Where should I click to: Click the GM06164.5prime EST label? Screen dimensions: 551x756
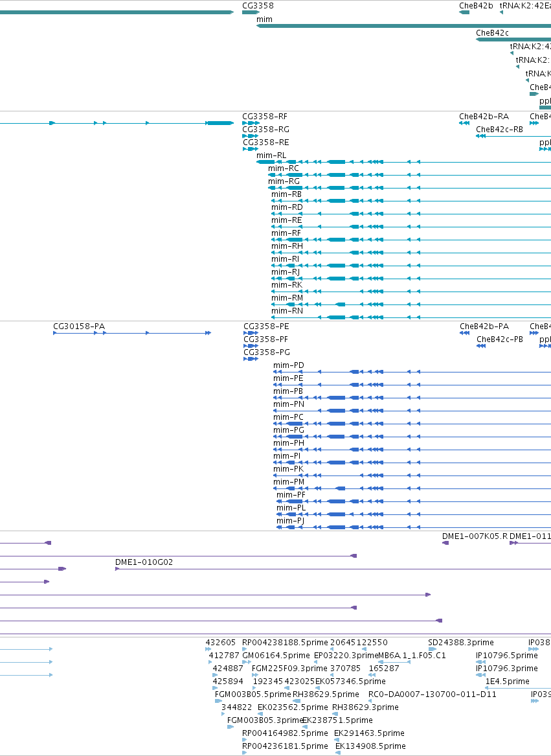(x=276, y=656)
